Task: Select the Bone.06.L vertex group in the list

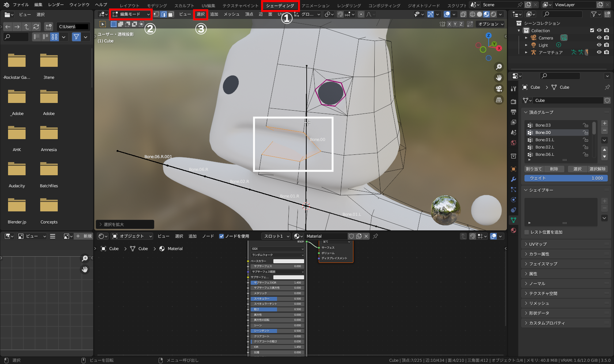Action: pos(548,154)
